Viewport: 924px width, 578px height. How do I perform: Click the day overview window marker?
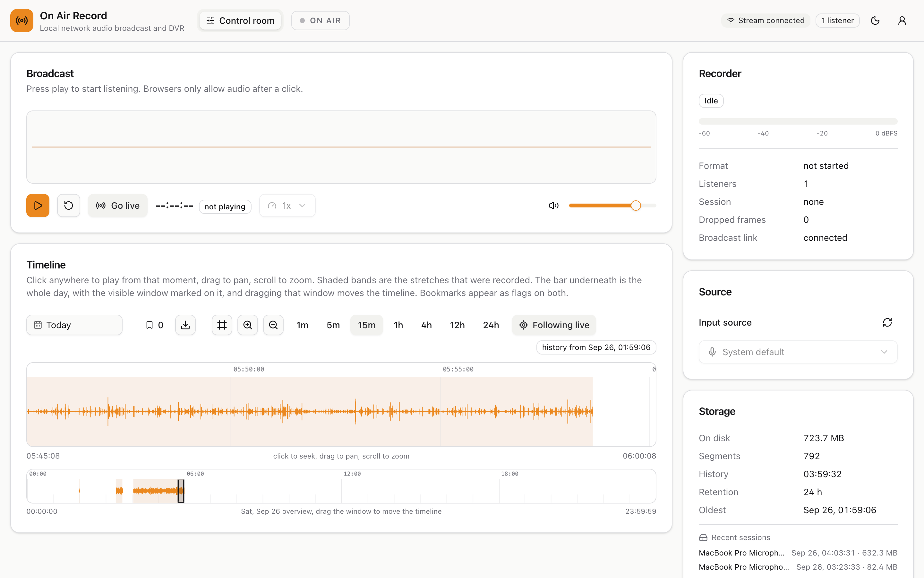click(181, 490)
